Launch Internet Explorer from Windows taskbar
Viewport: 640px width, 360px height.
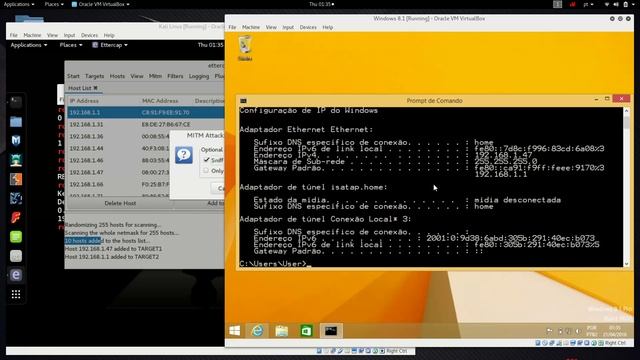pos(257,331)
